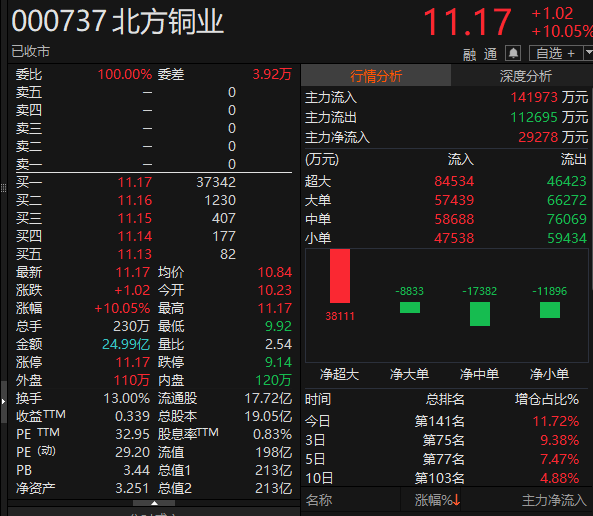Click the PE TTM value 32.95

[x=132, y=434]
